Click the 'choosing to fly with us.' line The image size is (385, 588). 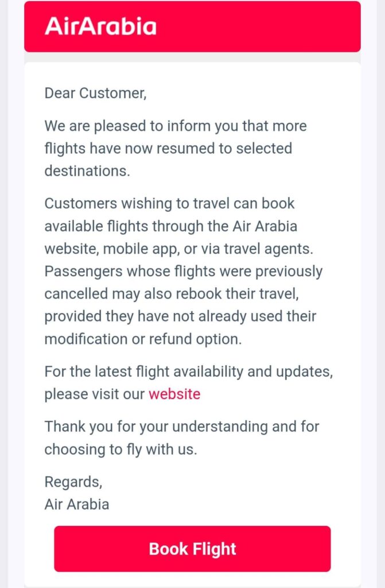click(120, 449)
